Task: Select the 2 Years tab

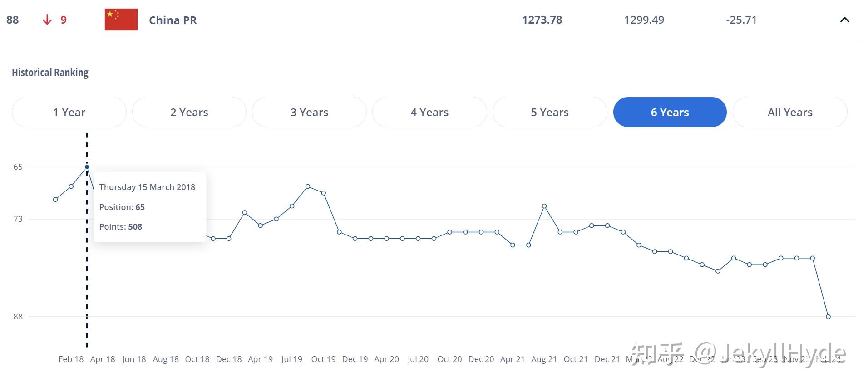Action: (x=189, y=112)
